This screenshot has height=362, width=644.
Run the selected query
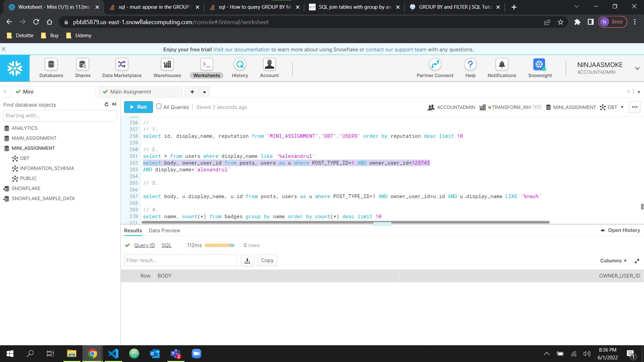tap(138, 107)
